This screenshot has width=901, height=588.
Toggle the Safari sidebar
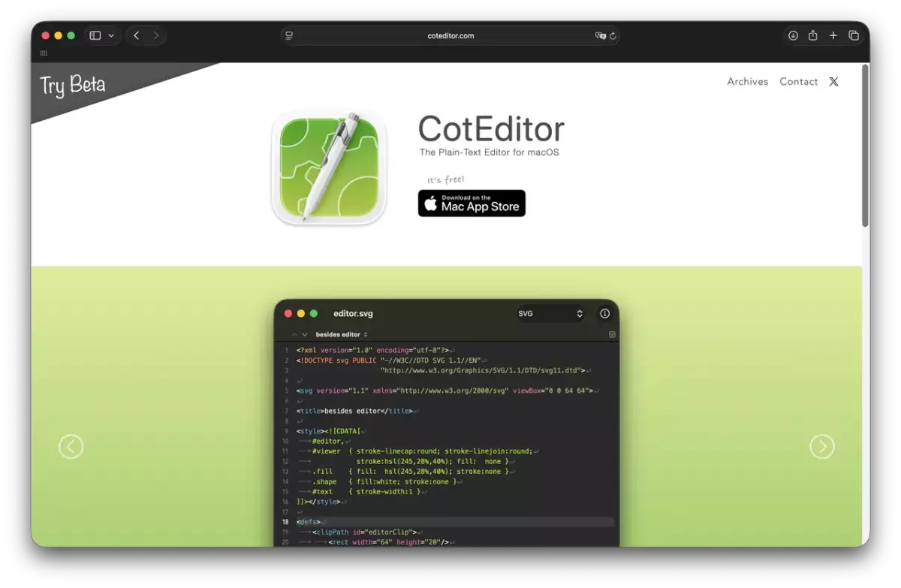click(95, 35)
